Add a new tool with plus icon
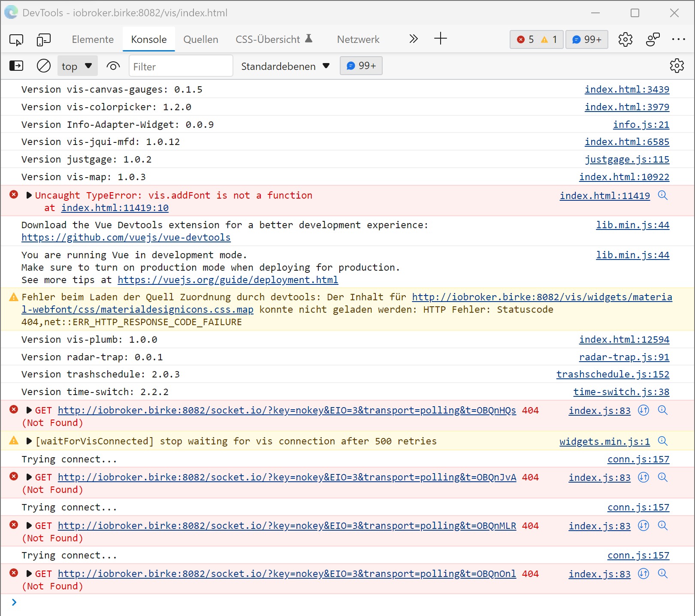Image resolution: width=695 pixels, height=616 pixels. [x=440, y=39]
